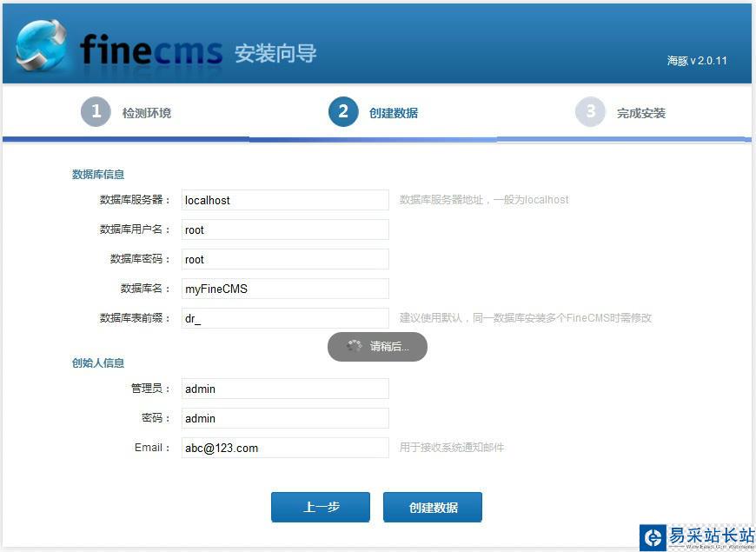Click the step 3 circle icon

[590, 112]
